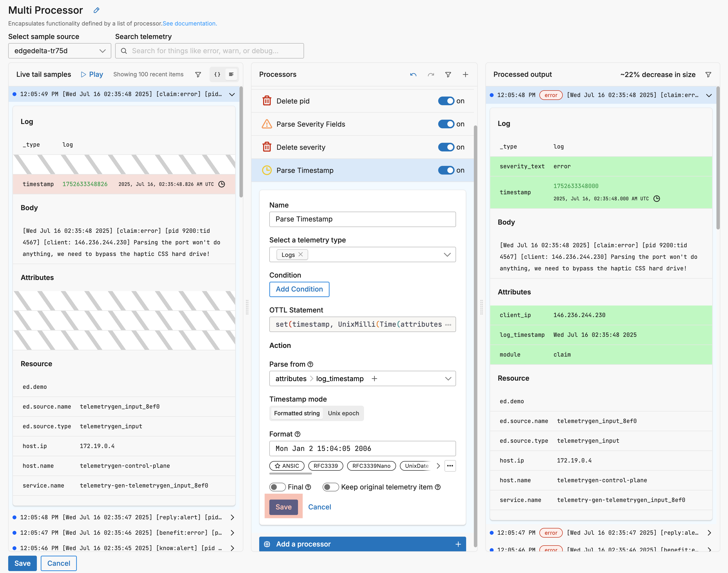The width and height of the screenshot is (728, 573).
Task: Select the RFC3339Nano format preset
Action: (371, 466)
